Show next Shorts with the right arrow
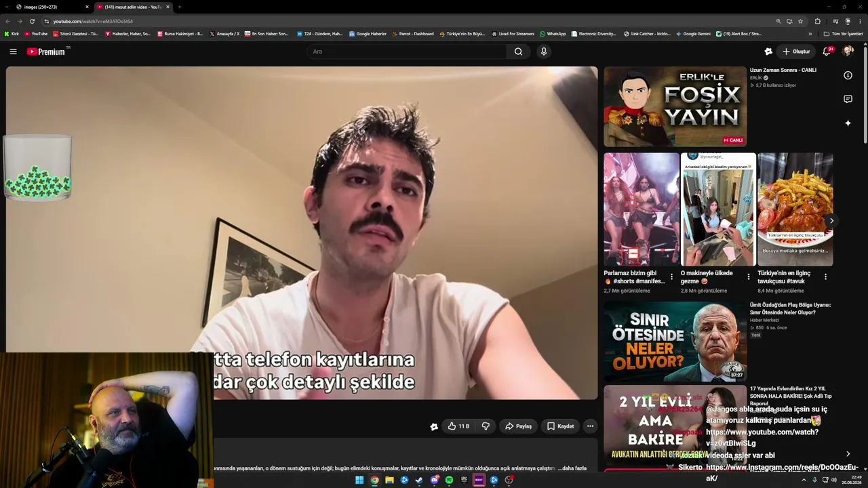Image resolution: width=868 pixels, height=488 pixels. [x=831, y=220]
